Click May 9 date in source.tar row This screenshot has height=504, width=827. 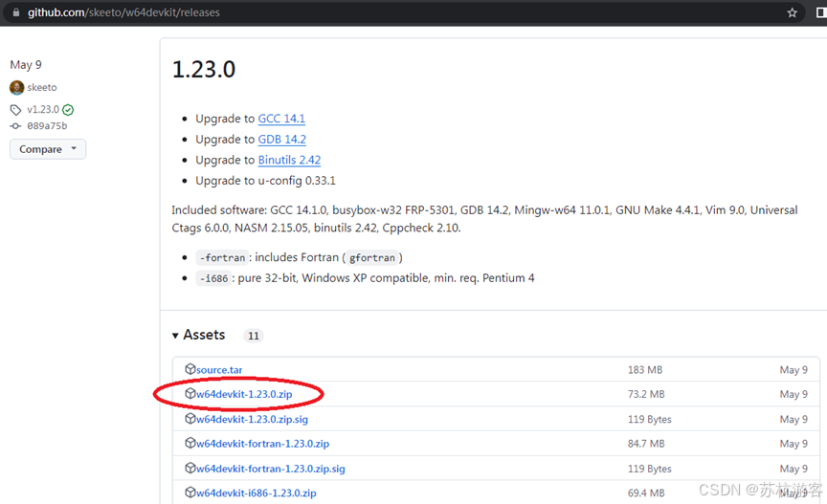coord(793,370)
